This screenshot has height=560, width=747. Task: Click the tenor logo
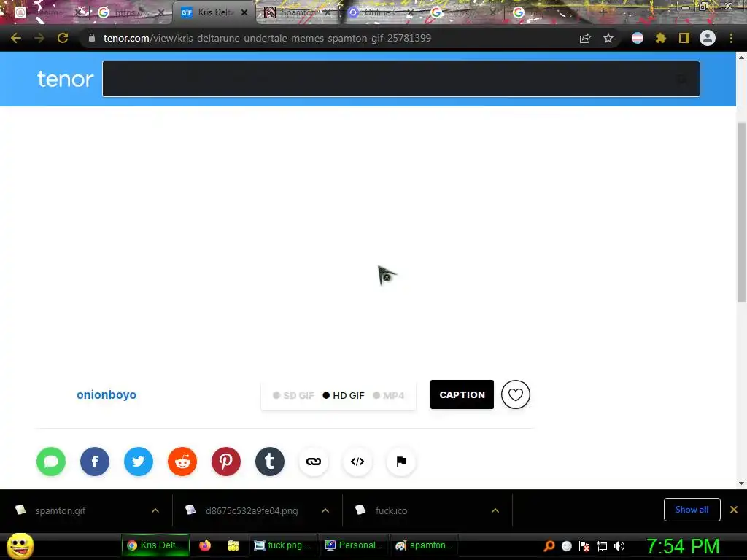tap(65, 79)
